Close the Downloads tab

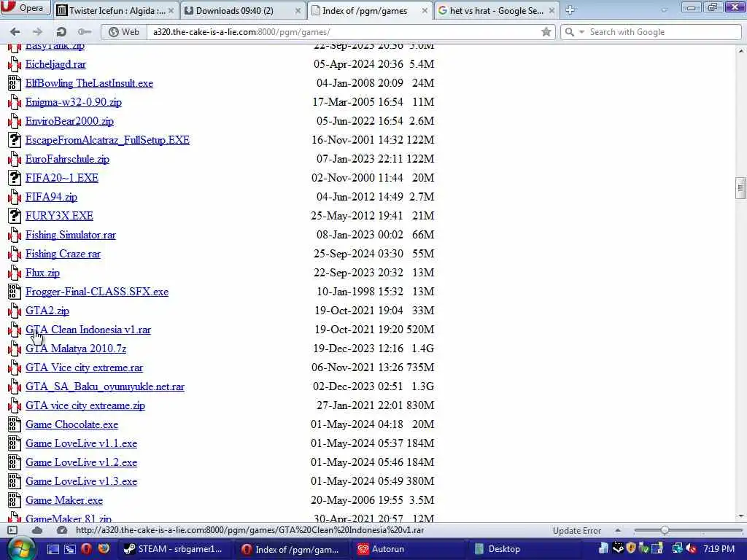pyautogui.click(x=298, y=10)
